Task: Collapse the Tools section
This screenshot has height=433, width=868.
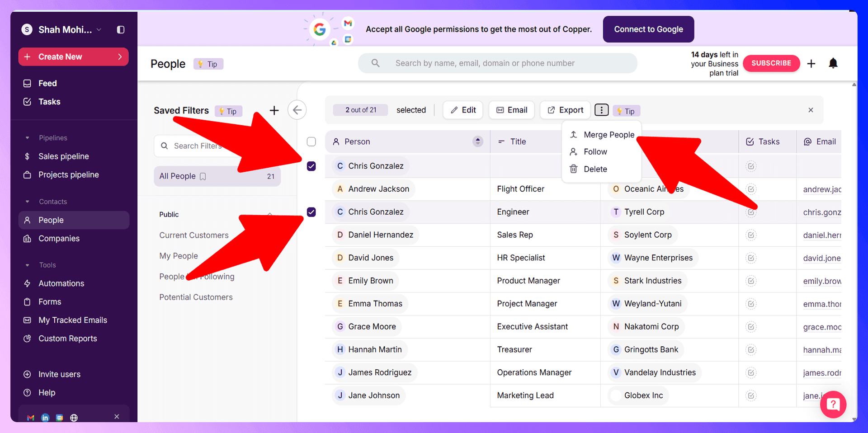Action: point(27,265)
